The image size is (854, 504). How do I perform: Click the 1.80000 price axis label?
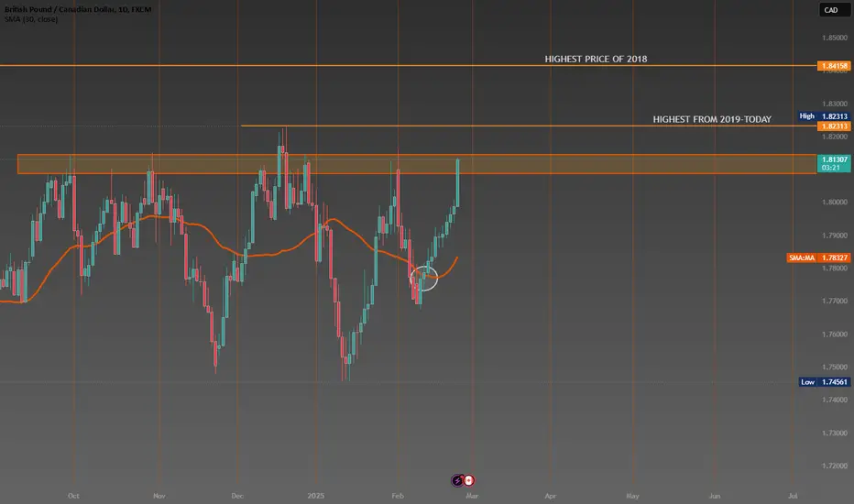(x=835, y=203)
